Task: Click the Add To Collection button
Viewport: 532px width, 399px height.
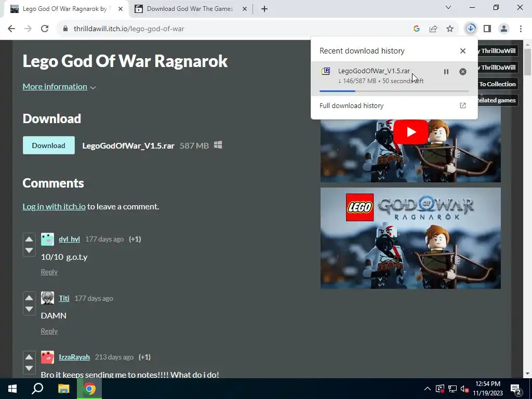Action: [x=497, y=84]
